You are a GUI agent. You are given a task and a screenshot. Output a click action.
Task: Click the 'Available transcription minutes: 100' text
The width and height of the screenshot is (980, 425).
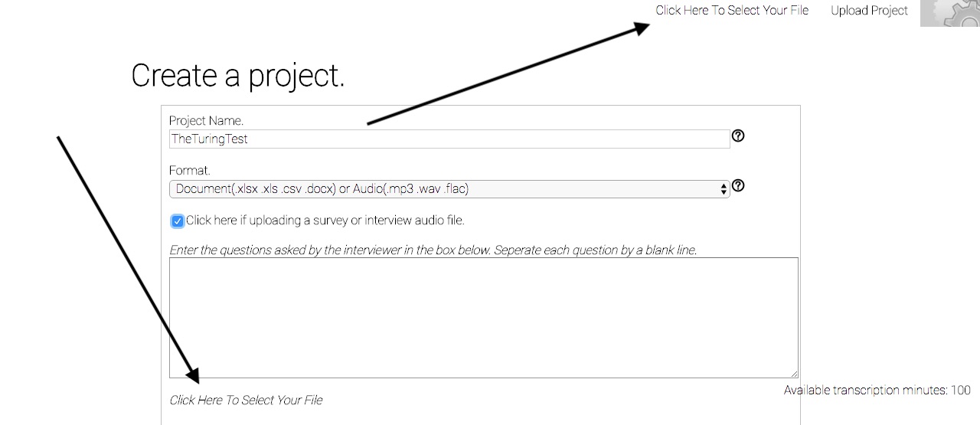[x=877, y=391]
